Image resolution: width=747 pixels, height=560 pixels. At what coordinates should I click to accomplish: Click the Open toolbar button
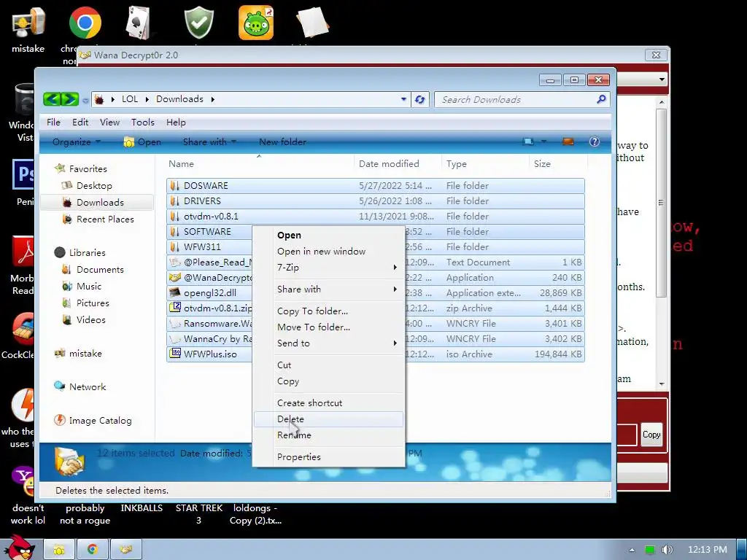[x=142, y=141]
